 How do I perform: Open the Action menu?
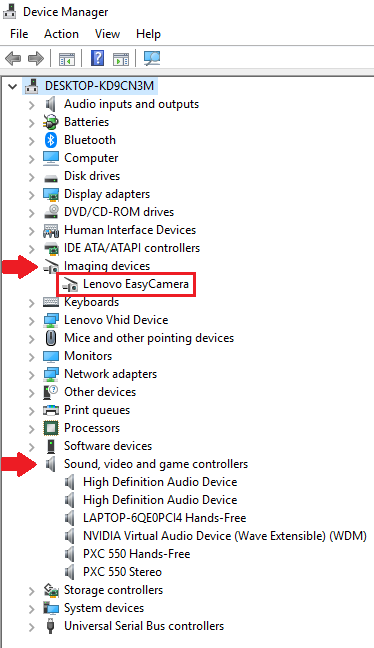[61, 34]
